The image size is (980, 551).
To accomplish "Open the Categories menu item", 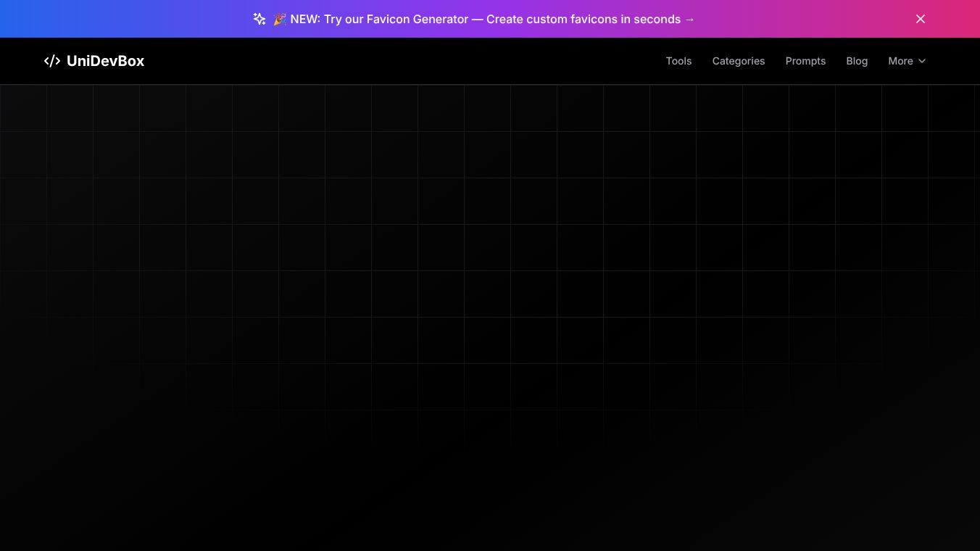I will point(739,61).
